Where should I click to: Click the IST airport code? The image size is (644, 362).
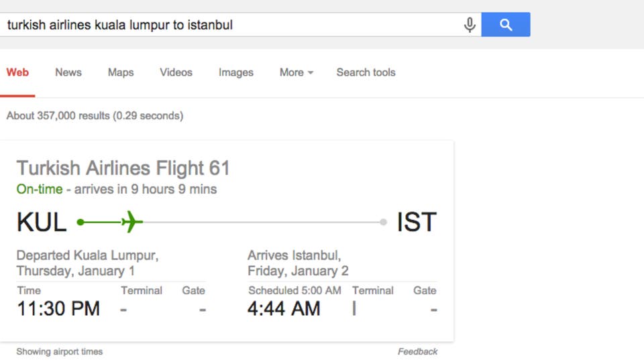tap(417, 222)
